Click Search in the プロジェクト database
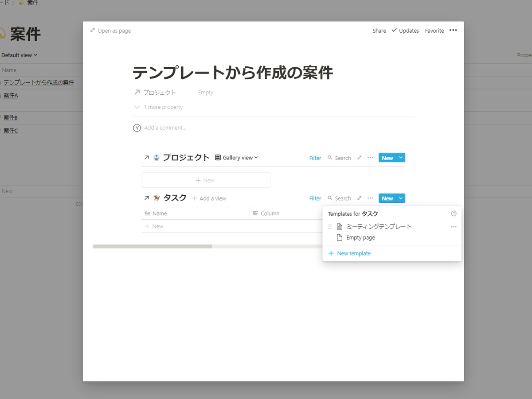This screenshot has height=399, width=532. 339,158
